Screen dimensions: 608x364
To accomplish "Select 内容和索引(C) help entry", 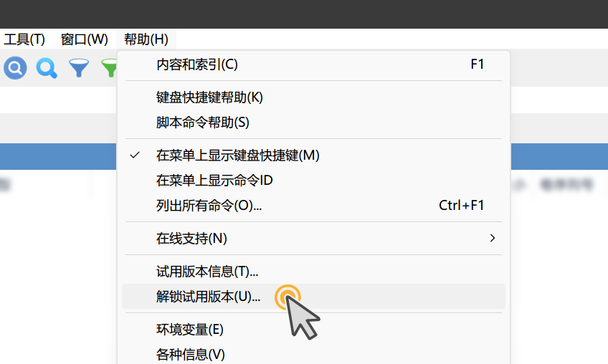I will pos(313,64).
